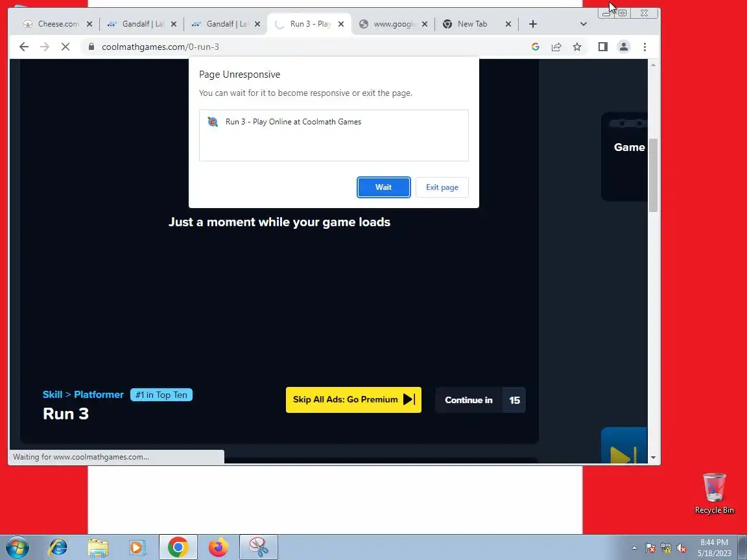This screenshot has width=747, height=560.
Task: Click the muted volume tray icon
Action: tap(682, 548)
